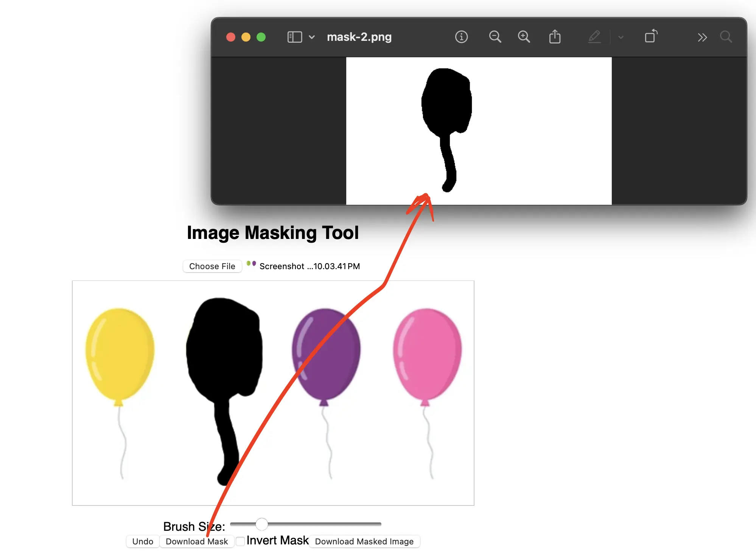Click the Info inspector icon in Preview
756x558 pixels.
pos(461,37)
